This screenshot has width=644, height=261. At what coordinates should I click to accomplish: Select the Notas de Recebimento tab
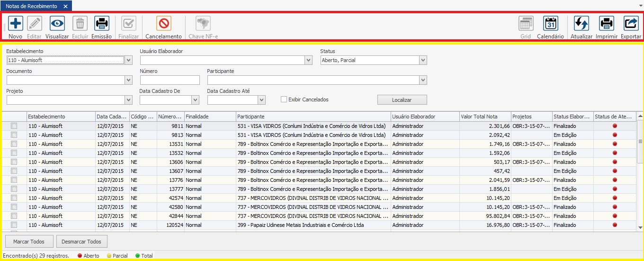coord(31,6)
